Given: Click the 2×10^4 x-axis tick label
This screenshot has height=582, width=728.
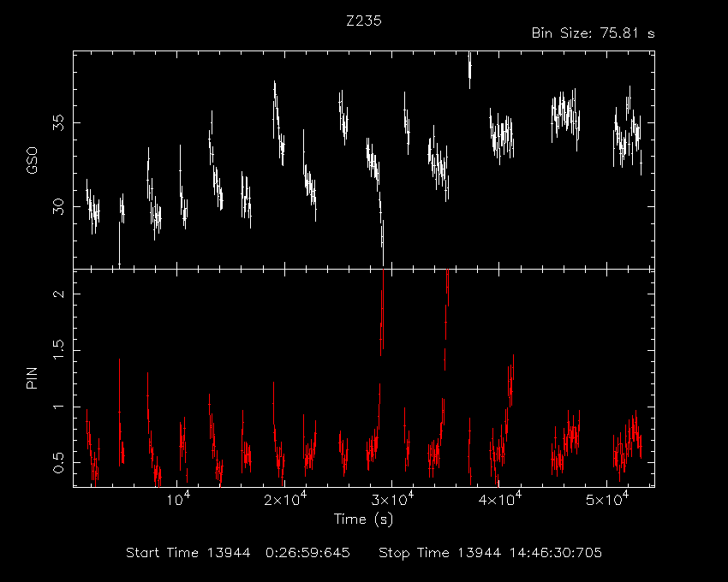Looking at the screenshot, I should (x=285, y=499).
